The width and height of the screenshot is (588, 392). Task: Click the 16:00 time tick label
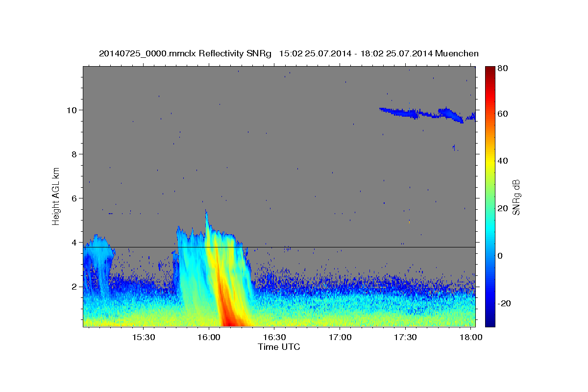coord(209,338)
